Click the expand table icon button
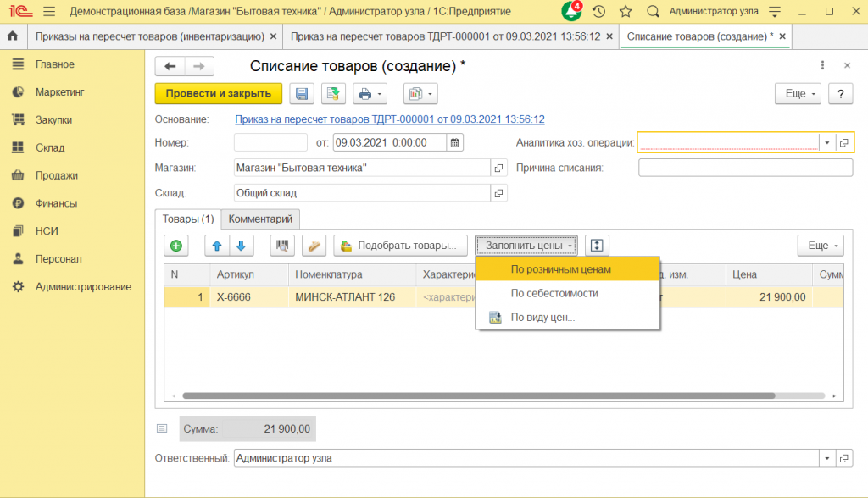This screenshot has height=498, width=868. coord(597,246)
